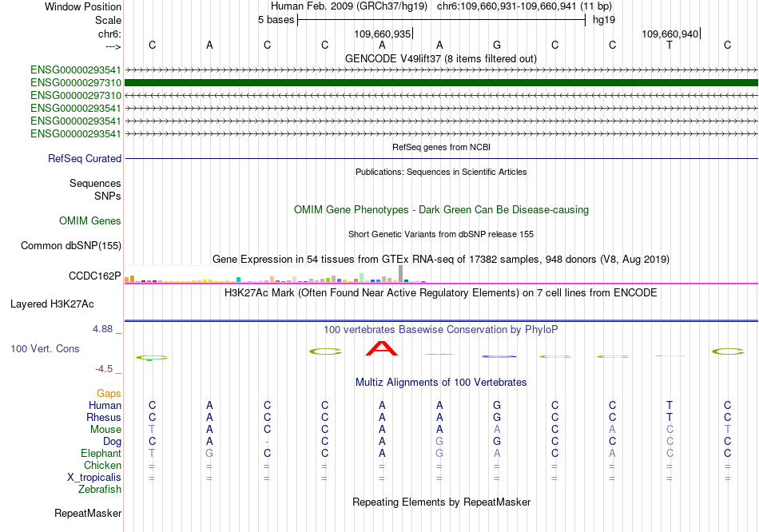Click the 4.88 upper PhyloP scale value
The width and height of the screenshot is (759, 532).
(x=102, y=329)
